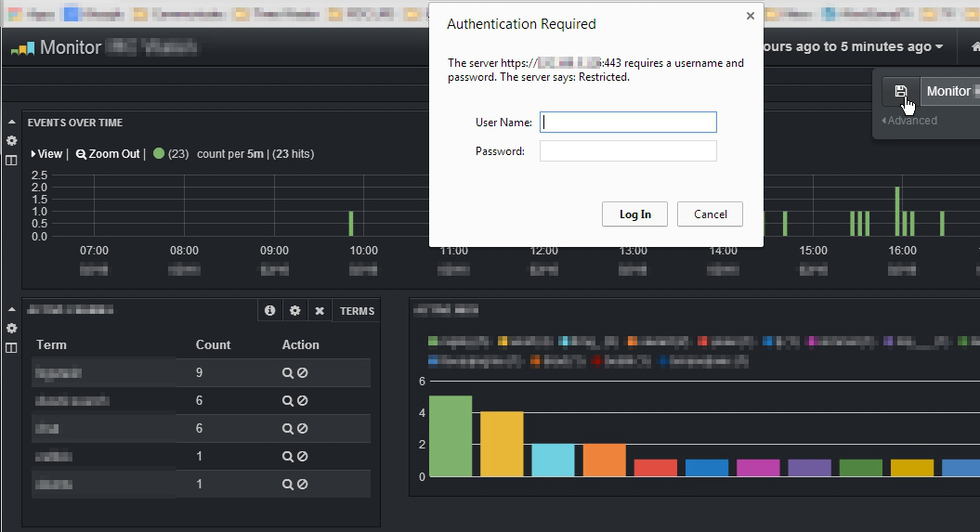The image size is (980, 532).
Task: Click column layout icon of terms row
Action: 11,348
